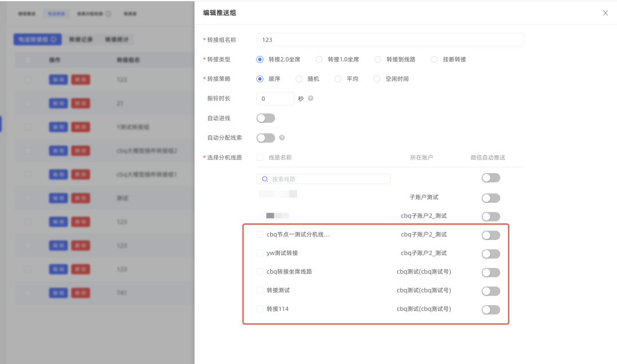
Task: Toggle the 微信自动推送 switch in the search row
Action: coord(491,178)
